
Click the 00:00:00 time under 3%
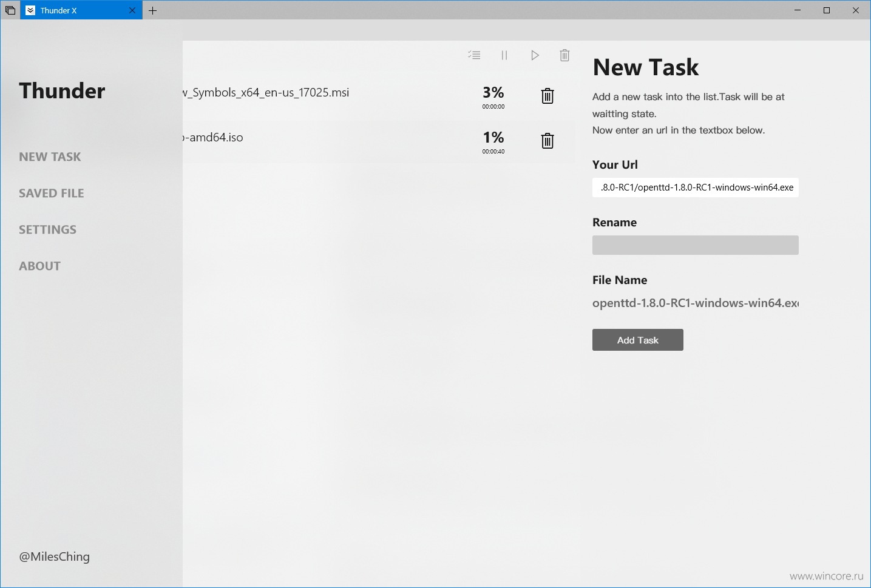493,107
